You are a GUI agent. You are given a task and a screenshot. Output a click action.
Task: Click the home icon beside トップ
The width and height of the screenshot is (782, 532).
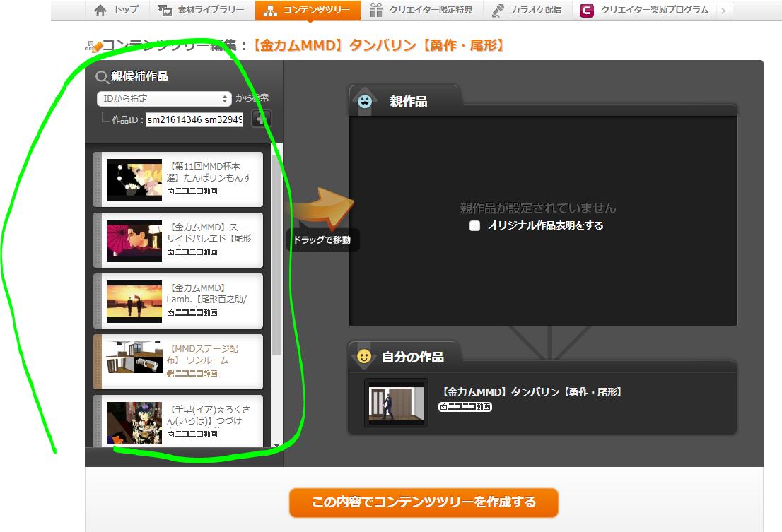pyautogui.click(x=100, y=10)
